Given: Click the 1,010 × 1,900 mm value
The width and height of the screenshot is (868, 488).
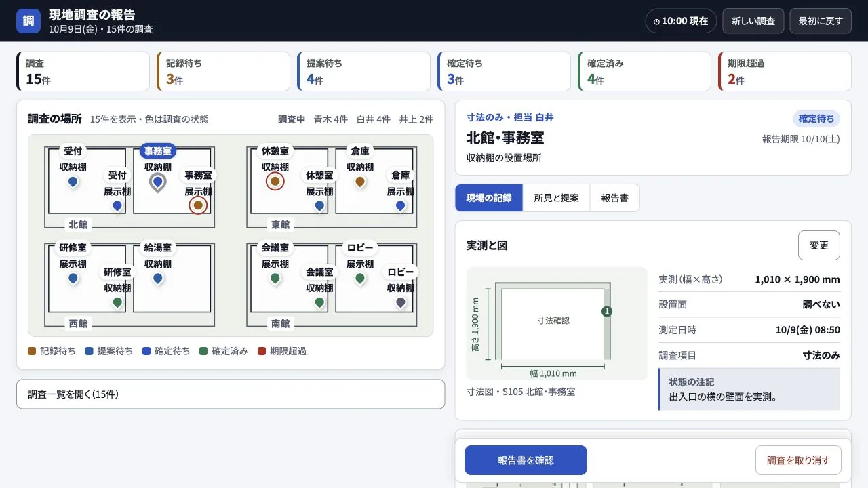Looking at the screenshot, I should (x=797, y=279).
